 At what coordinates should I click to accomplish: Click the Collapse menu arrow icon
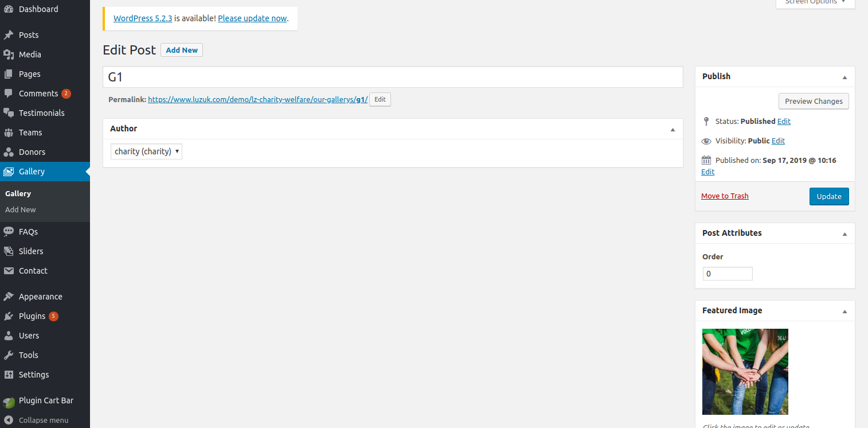click(x=9, y=420)
